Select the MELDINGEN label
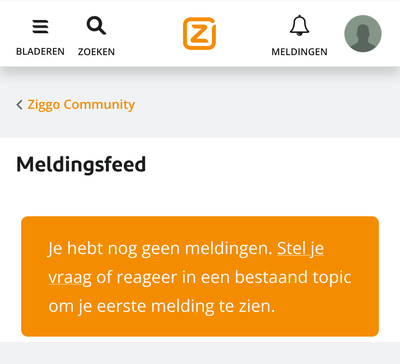Viewport: 400px width, 364px height. tap(299, 52)
